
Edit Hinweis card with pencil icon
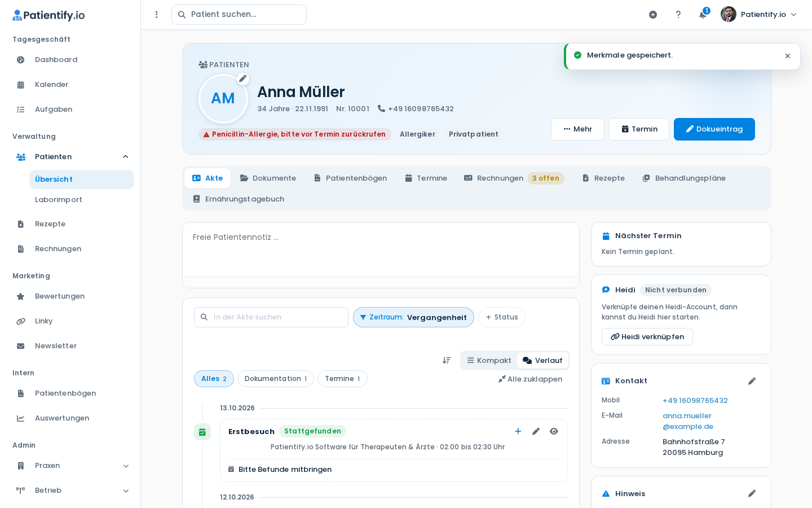(752, 493)
